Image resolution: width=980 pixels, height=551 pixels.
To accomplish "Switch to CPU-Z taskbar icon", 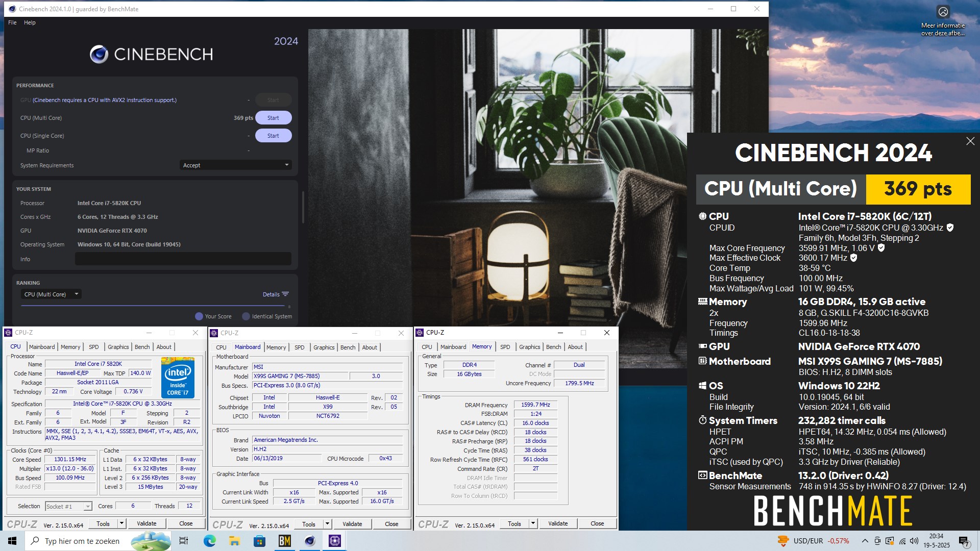I will click(x=335, y=541).
